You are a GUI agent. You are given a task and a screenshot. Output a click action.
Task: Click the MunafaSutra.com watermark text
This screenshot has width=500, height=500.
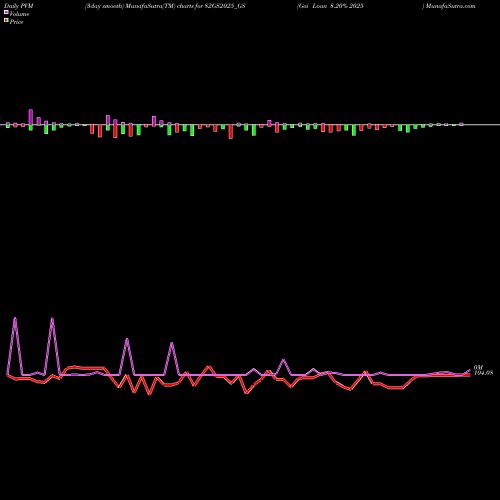450,6
